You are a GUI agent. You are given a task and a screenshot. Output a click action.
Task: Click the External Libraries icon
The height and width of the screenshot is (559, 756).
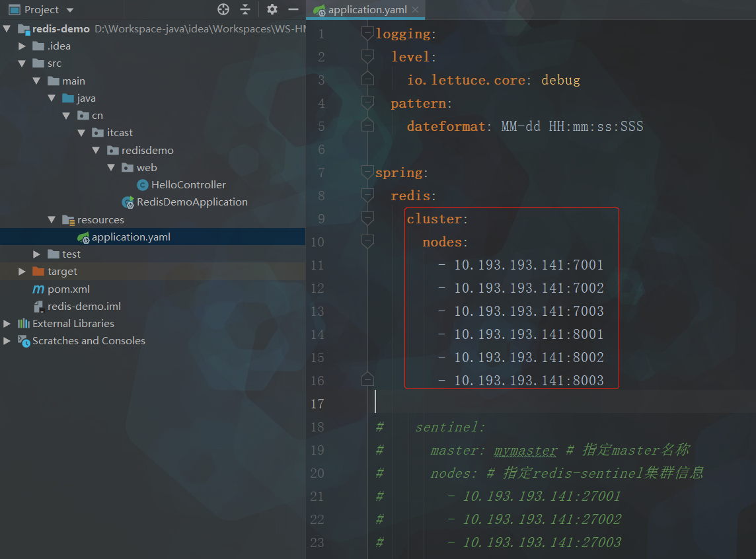coord(24,324)
